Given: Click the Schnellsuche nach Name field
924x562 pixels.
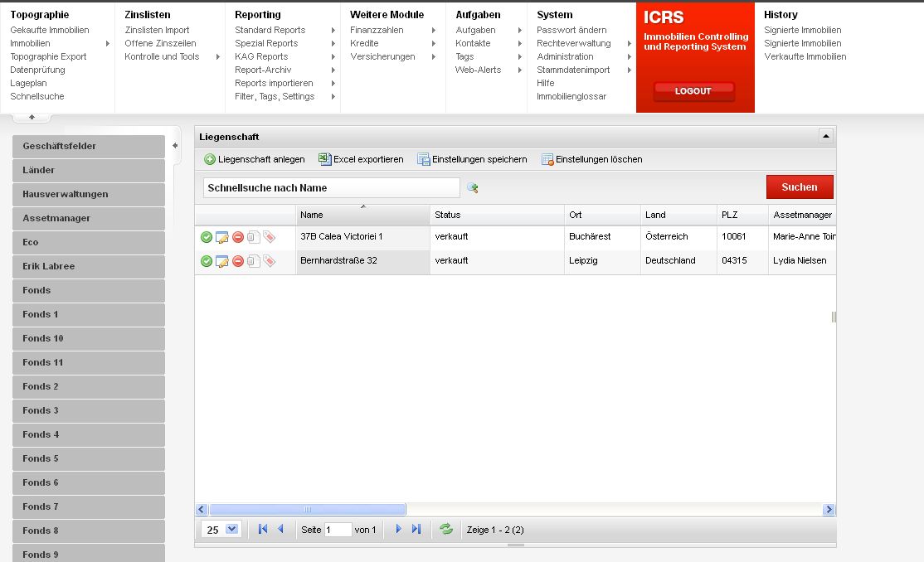Looking at the screenshot, I should (x=331, y=188).
